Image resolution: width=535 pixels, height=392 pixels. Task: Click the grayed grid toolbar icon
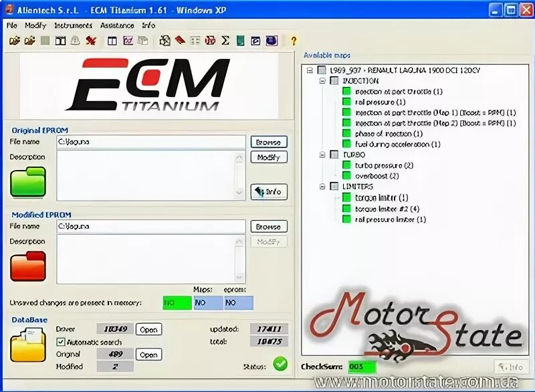pos(195,41)
